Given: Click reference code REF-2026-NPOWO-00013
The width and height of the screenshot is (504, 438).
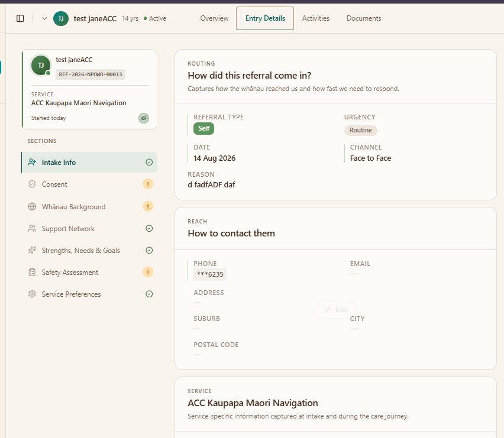Looking at the screenshot, I should pos(91,74).
